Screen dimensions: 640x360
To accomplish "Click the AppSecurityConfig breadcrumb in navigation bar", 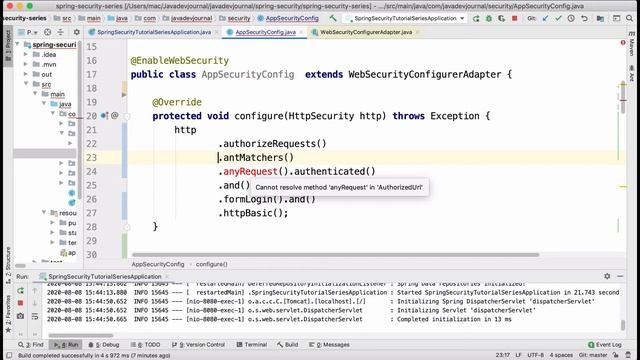I will 292,18.
